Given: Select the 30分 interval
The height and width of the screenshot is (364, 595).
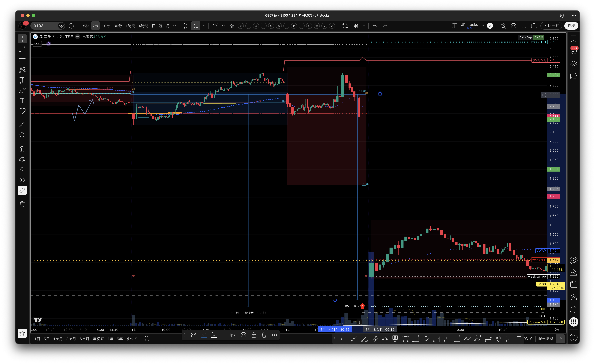Looking at the screenshot, I should click(118, 26).
